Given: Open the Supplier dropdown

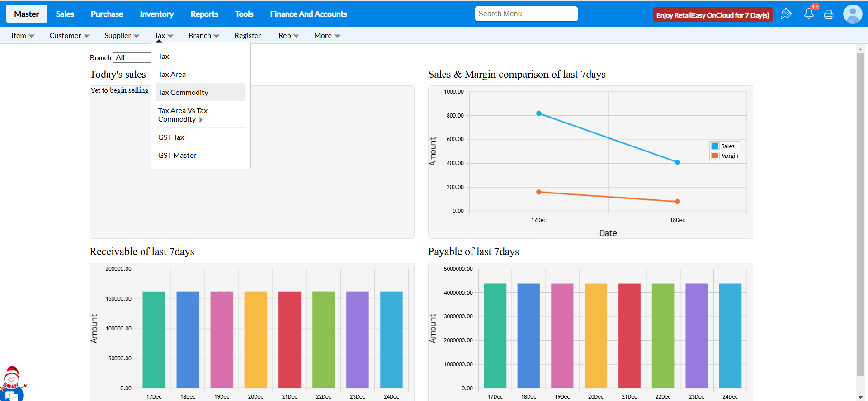Looking at the screenshot, I should [x=122, y=36].
